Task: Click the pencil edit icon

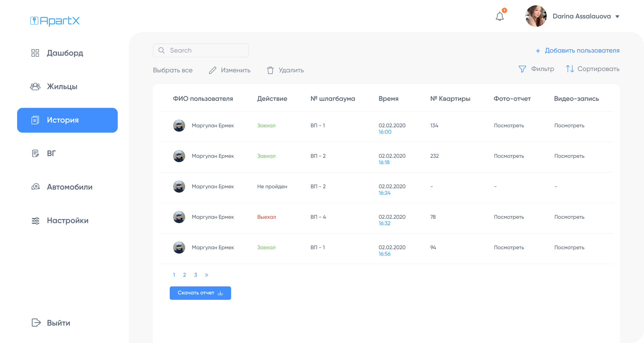Action: [213, 70]
